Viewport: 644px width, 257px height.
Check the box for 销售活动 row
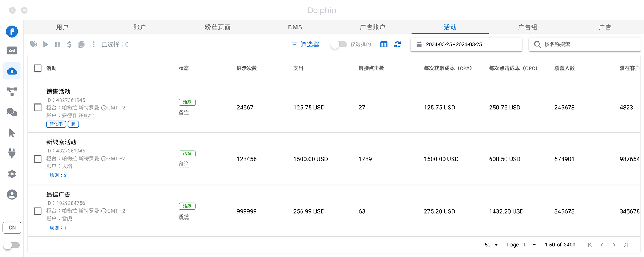pos(38,108)
